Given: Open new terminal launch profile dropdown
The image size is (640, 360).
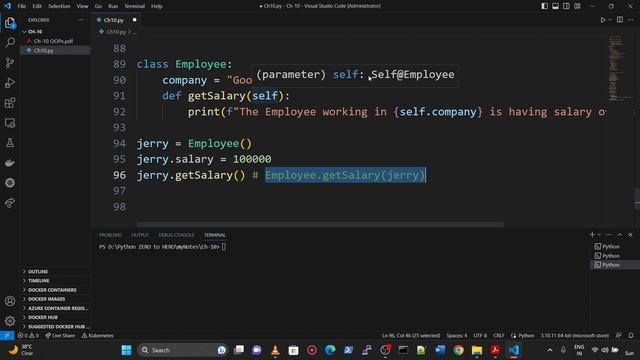Looking at the screenshot, I should [x=599, y=235].
